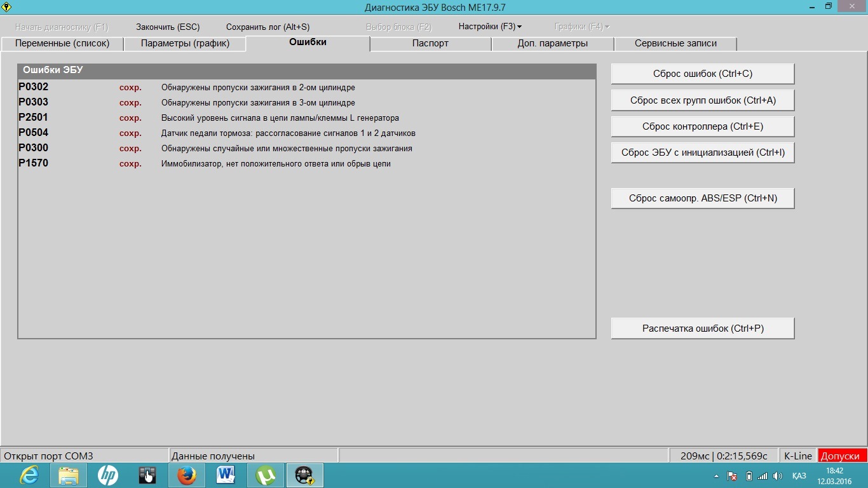Switch to Microsoft Word on taskbar
The width and height of the screenshot is (868, 488).
pos(226,475)
